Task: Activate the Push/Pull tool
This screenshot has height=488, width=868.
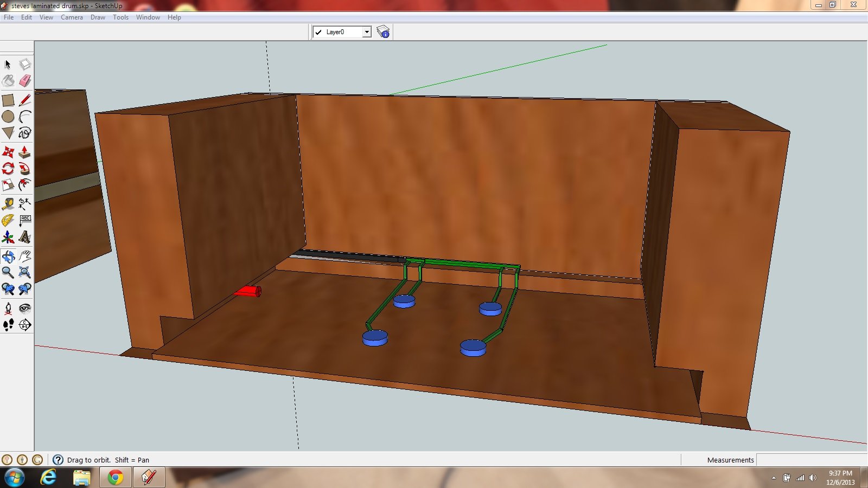Action: pyautogui.click(x=24, y=152)
